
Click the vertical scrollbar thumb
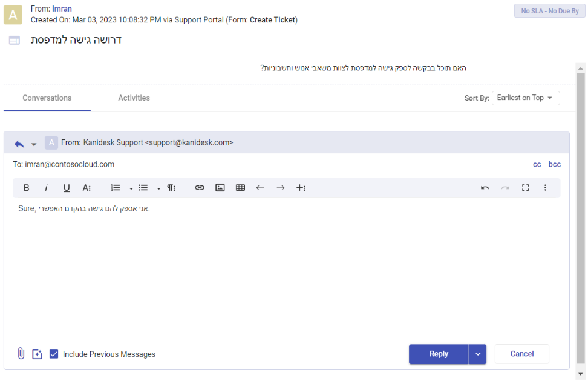581,217
